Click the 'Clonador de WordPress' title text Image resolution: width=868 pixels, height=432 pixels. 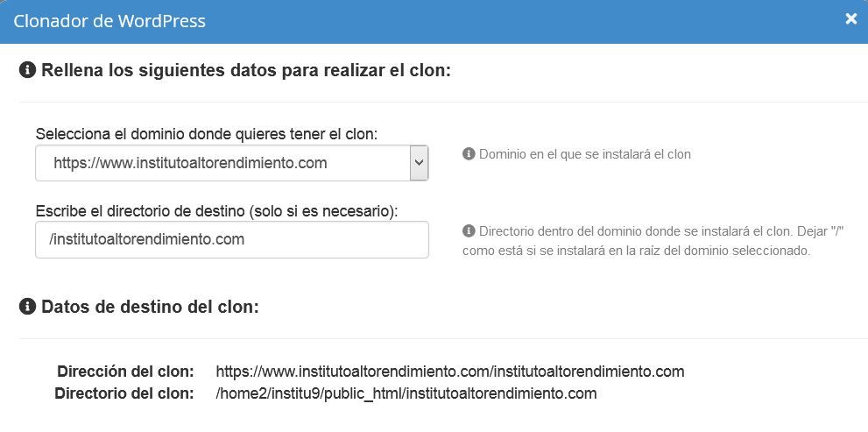(x=109, y=21)
